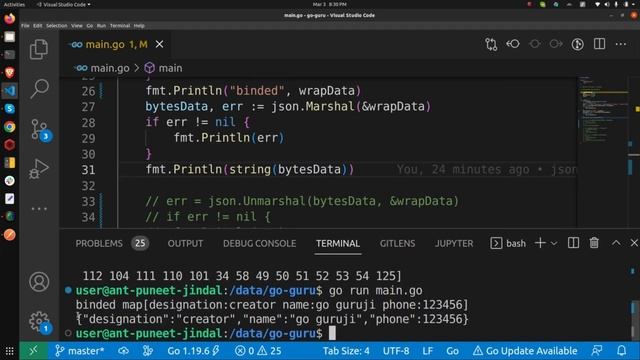Click the feedback icon in status bar
Viewport: 640px width, 360px height.
click(597, 351)
